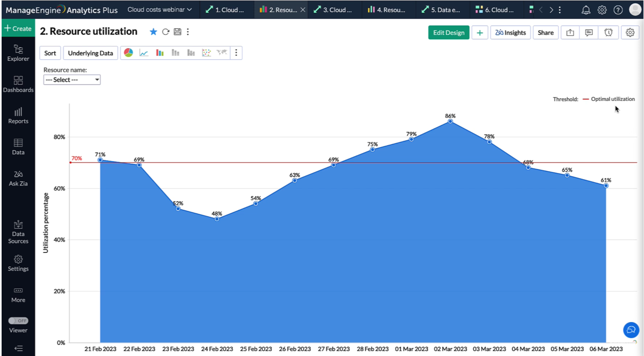Click the Underlying Data button
Viewport: 644px width, 356px height.
point(90,53)
